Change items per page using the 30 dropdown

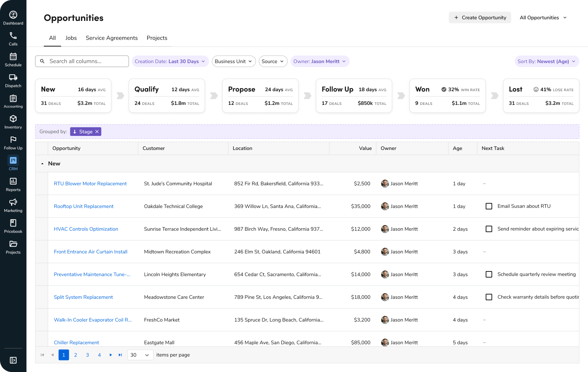(140, 355)
